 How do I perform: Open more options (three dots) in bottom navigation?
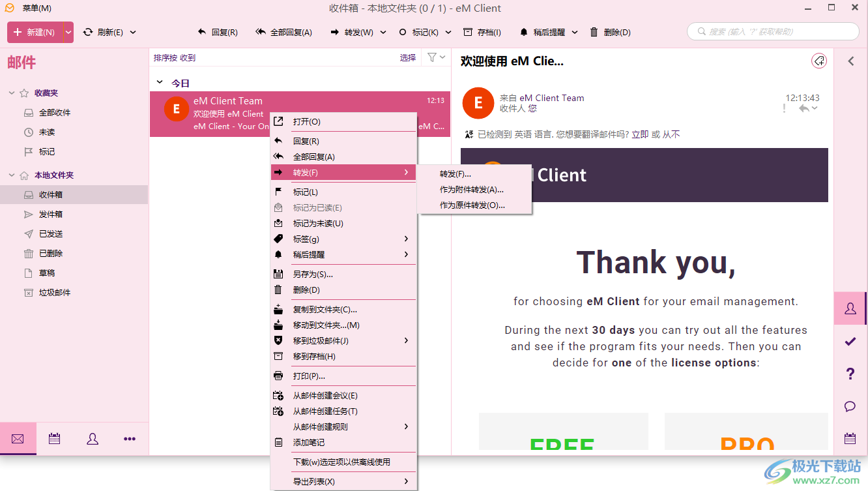[130, 439]
